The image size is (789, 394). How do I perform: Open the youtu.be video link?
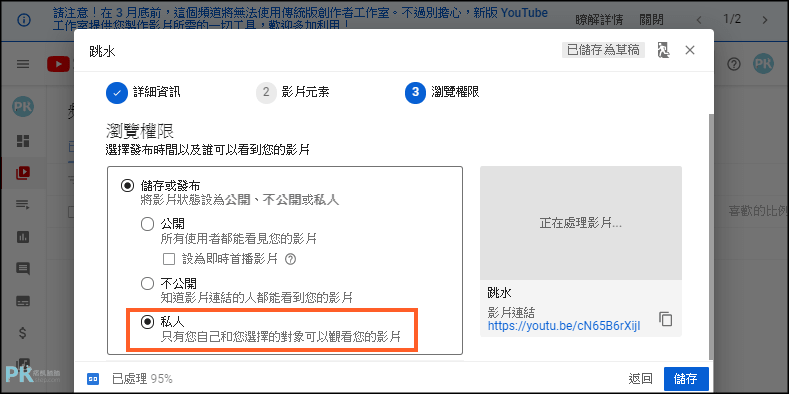[x=564, y=326]
